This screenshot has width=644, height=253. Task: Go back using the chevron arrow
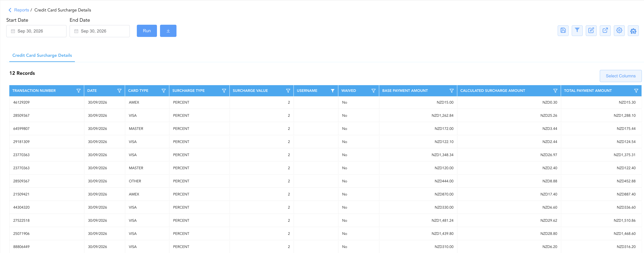[10, 10]
